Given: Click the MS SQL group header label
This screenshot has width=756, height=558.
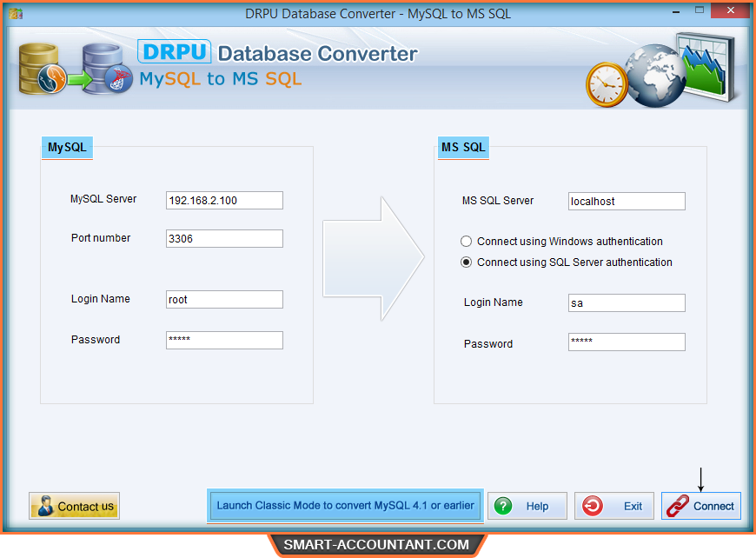Looking at the screenshot, I should (463, 147).
